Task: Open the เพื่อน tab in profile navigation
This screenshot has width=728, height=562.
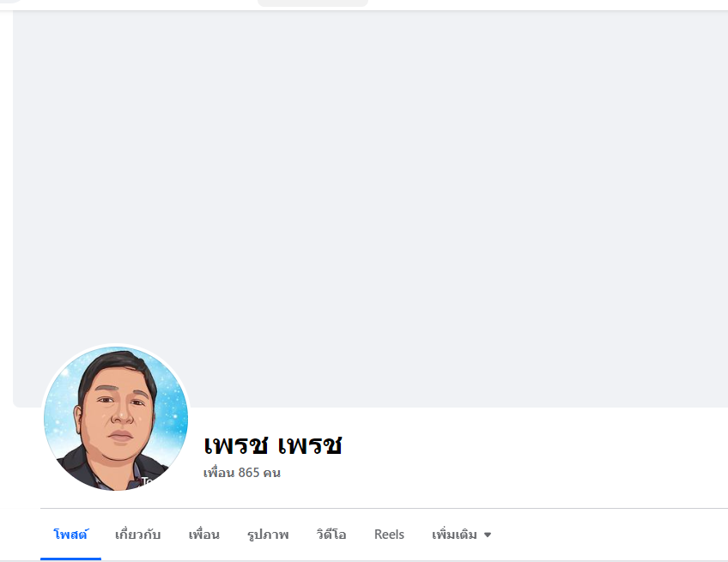Action: pyautogui.click(x=203, y=535)
